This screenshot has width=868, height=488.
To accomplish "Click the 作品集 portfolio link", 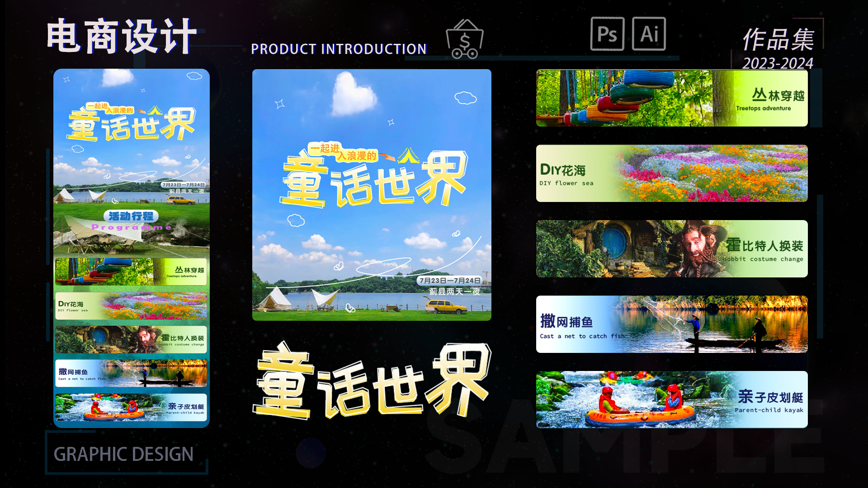I will (775, 39).
